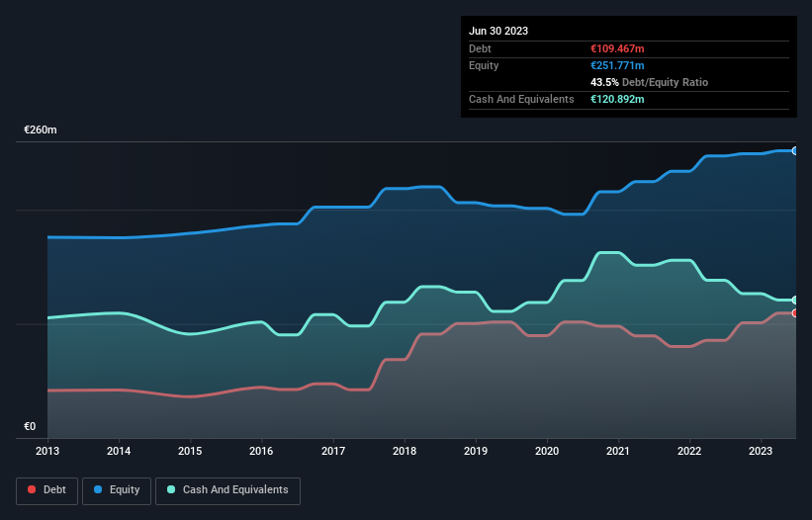Select the 2015 x-axis label
The image size is (812, 520).
click(x=190, y=451)
